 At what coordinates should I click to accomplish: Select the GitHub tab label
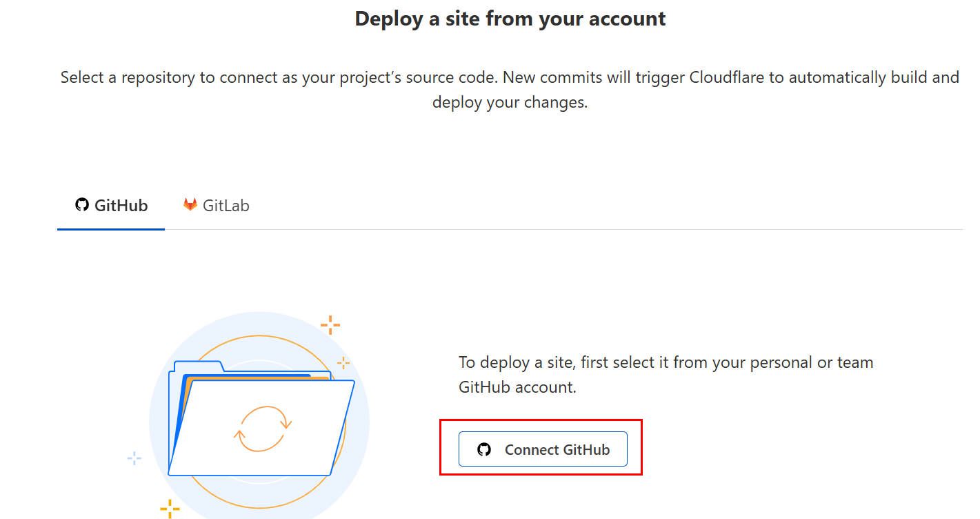(x=121, y=206)
